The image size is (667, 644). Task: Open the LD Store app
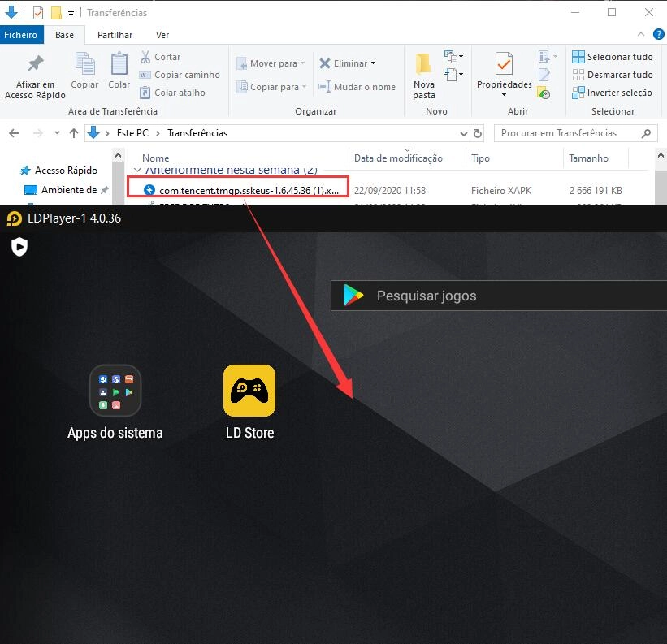249,391
